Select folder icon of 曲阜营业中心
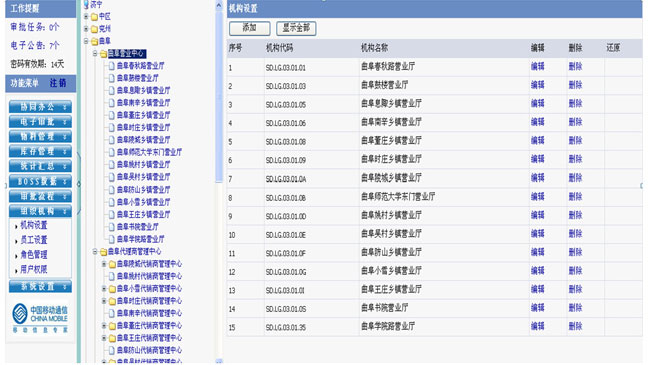The image size is (650, 365). click(x=103, y=54)
